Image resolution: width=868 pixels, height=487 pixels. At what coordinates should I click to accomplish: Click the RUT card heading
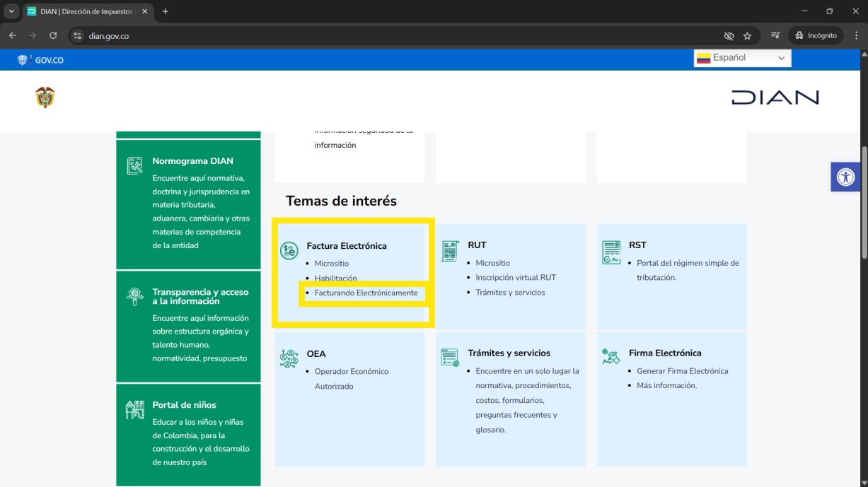tap(477, 245)
